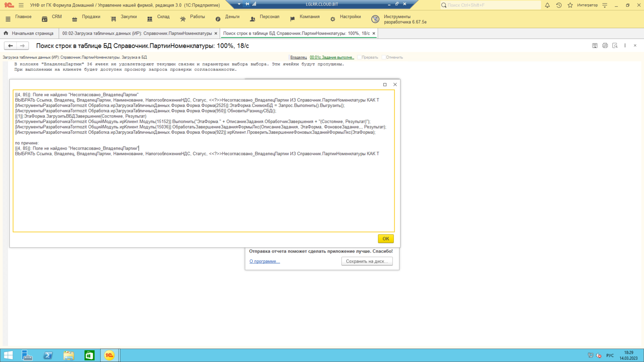The width and height of the screenshot is (644, 362).
Task: Launch 1C app from Windows taskbar
Action: coord(109,355)
